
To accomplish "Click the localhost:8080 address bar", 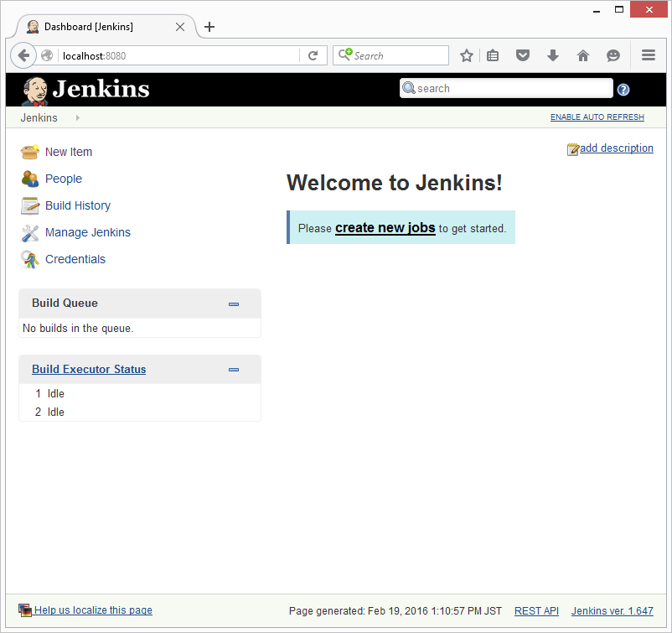I will click(180, 55).
